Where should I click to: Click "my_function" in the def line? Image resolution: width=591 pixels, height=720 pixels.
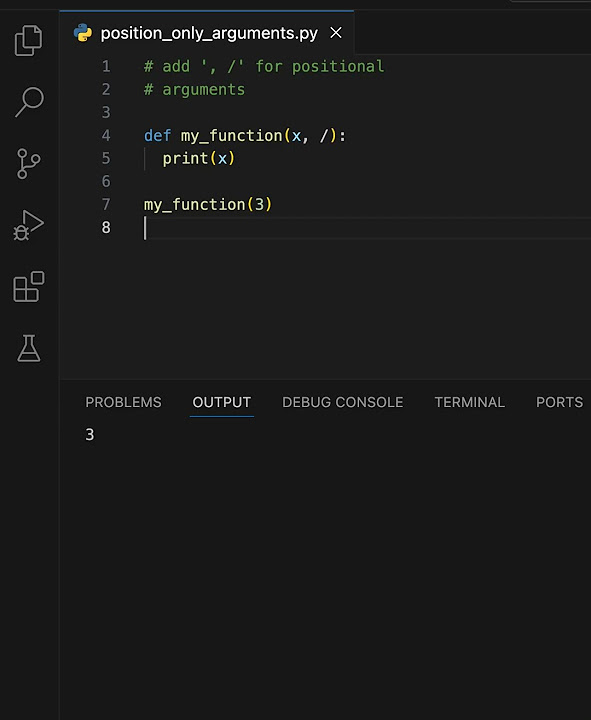pos(231,135)
